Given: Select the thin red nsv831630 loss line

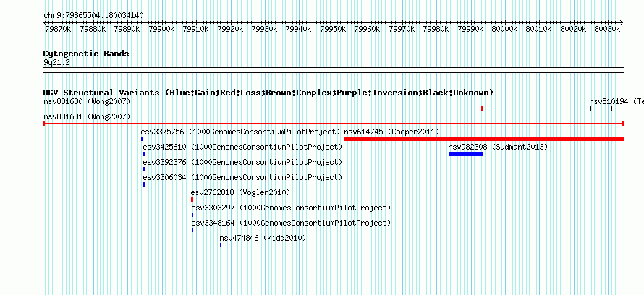Looking at the screenshot, I should 263,108.
